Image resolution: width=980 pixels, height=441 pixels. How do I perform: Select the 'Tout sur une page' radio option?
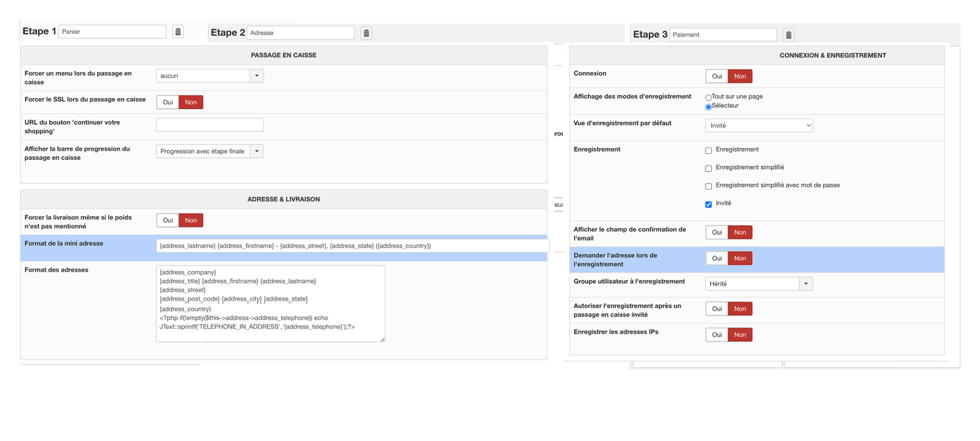tap(708, 97)
